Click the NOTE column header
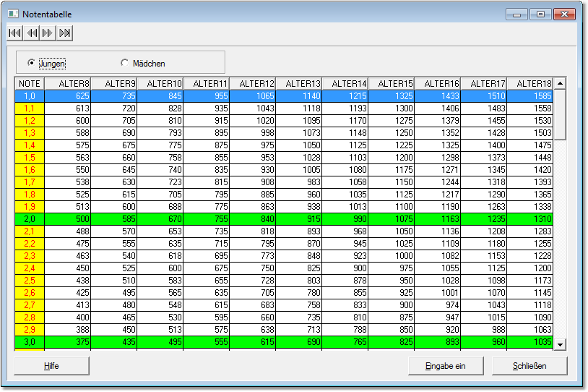Screen dimensions: 588x392 tap(30, 83)
